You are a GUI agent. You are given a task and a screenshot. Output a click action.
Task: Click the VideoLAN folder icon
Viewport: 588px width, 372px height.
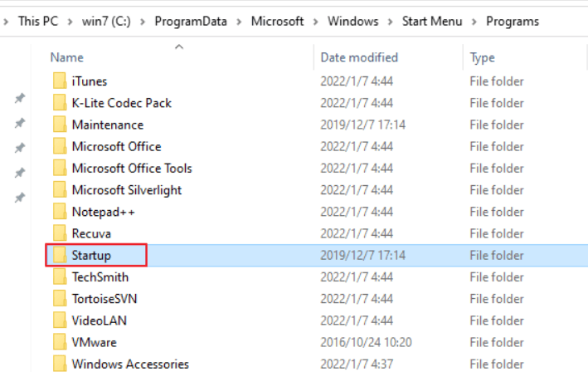[60, 321]
